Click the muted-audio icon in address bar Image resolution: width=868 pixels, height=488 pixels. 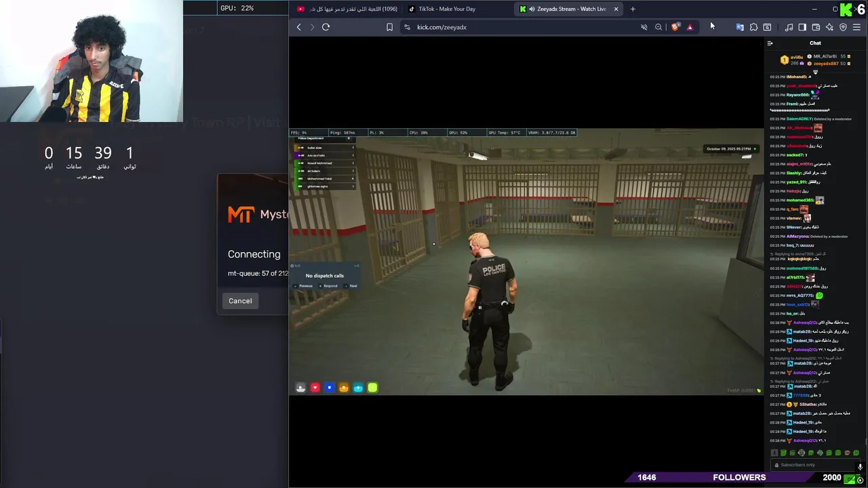(x=644, y=27)
